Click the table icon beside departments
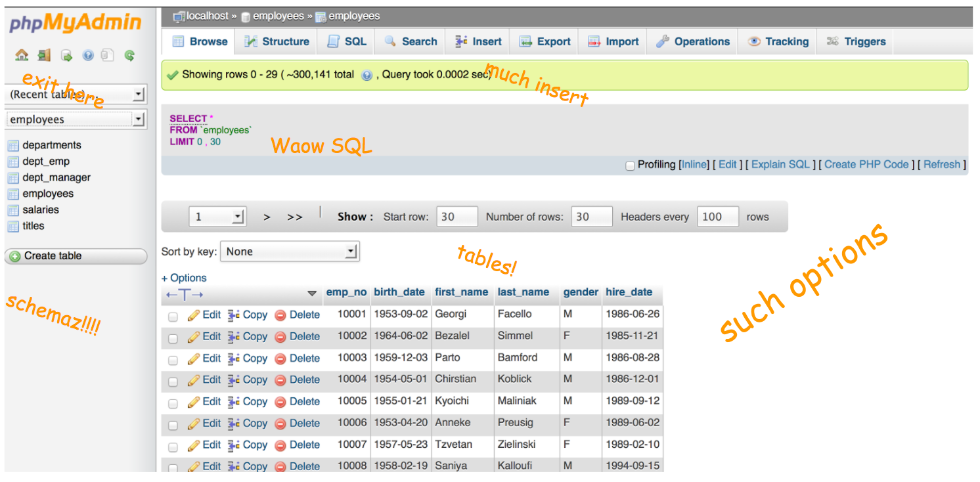Screen dimensions: 980x482 tap(13, 145)
